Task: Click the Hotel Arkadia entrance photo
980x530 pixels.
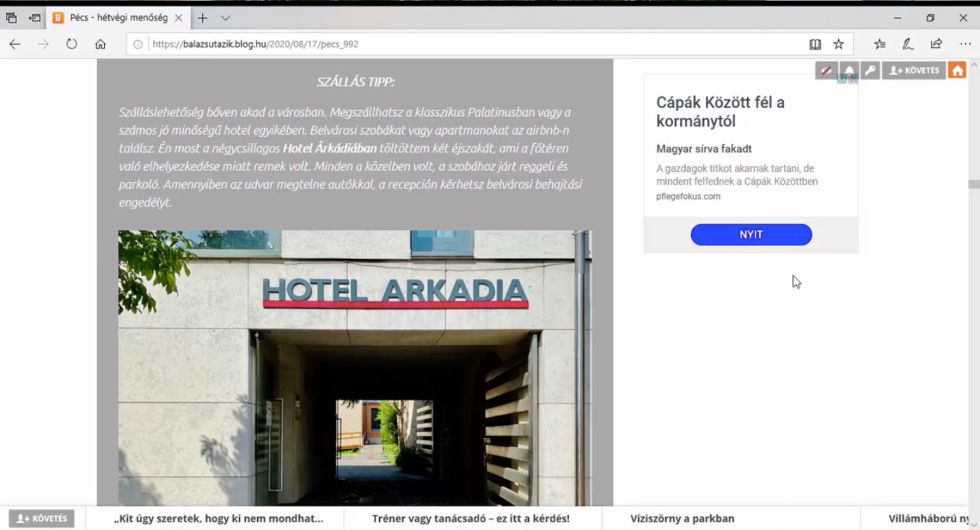Action: (355, 368)
